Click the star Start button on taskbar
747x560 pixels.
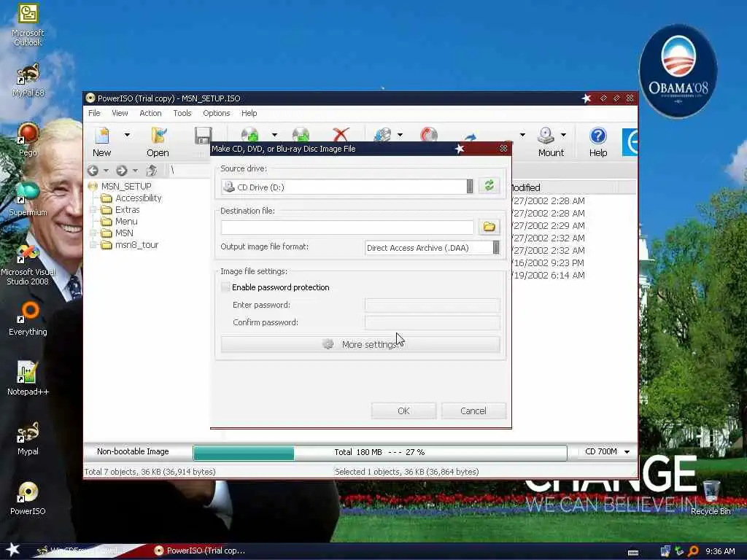coord(12,550)
